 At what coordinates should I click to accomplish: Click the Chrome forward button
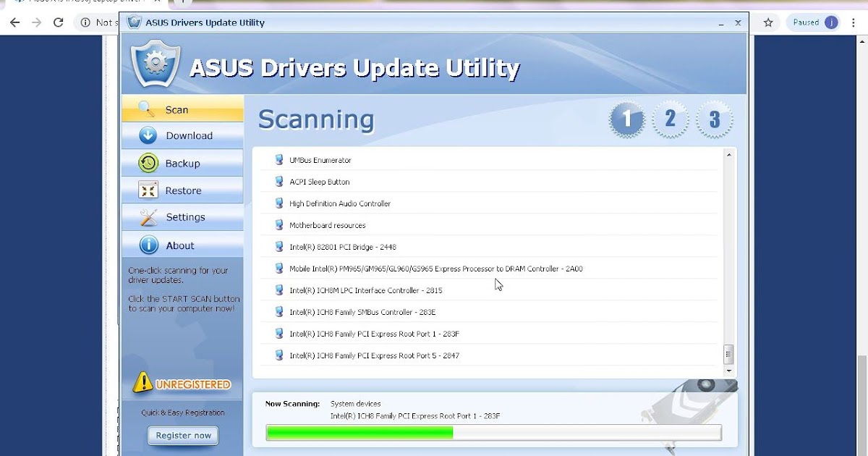[37, 22]
